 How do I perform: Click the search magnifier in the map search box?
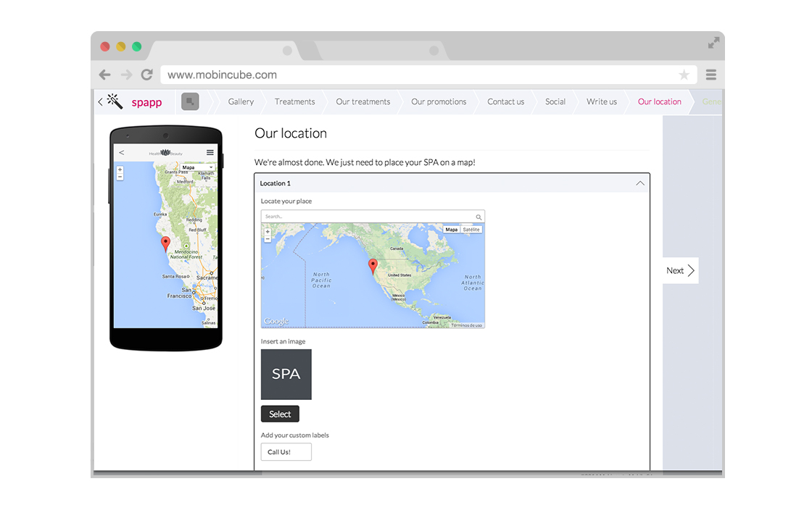(x=478, y=217)
